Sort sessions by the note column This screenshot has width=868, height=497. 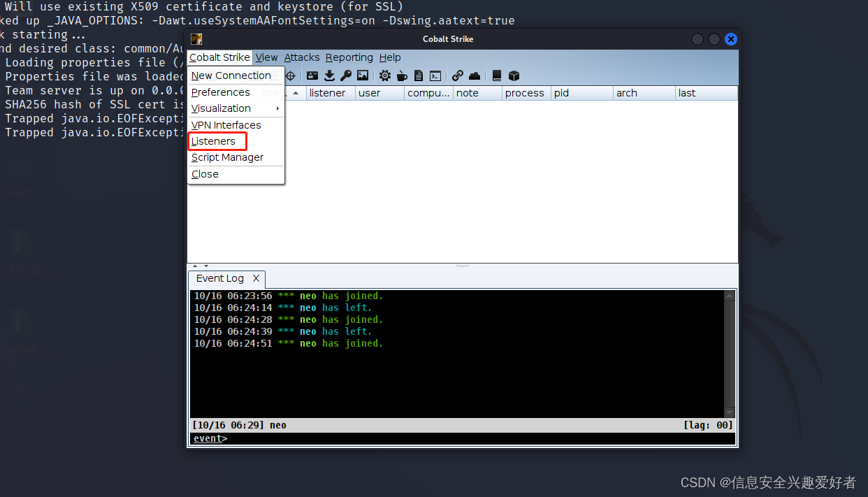tap(477, 93)
